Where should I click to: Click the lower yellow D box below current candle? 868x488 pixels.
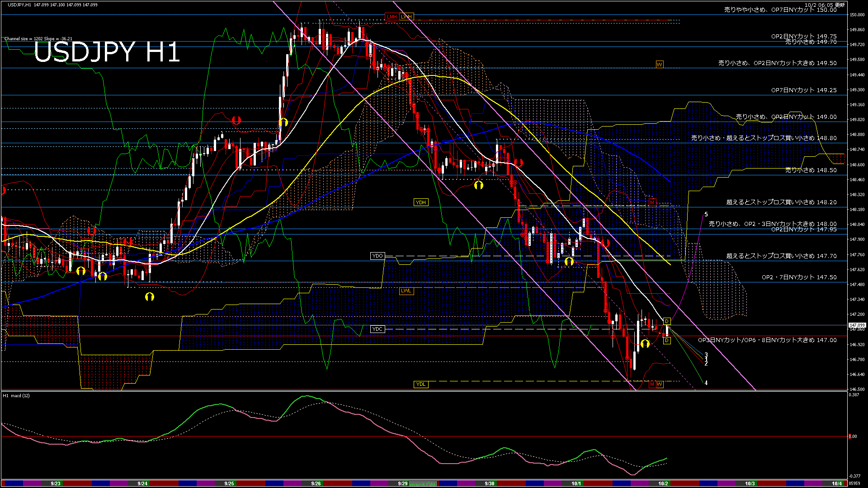[667, 341]
